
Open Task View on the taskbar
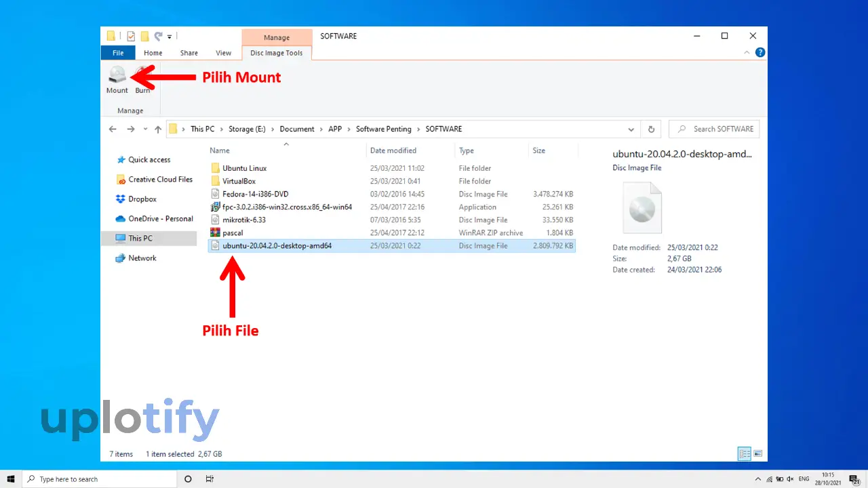click(210, 479)
